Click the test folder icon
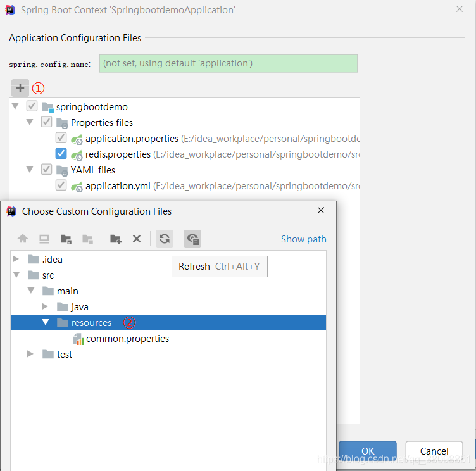Image resolution: width=476 pixels, height=471 pixels. click(48, 354)
